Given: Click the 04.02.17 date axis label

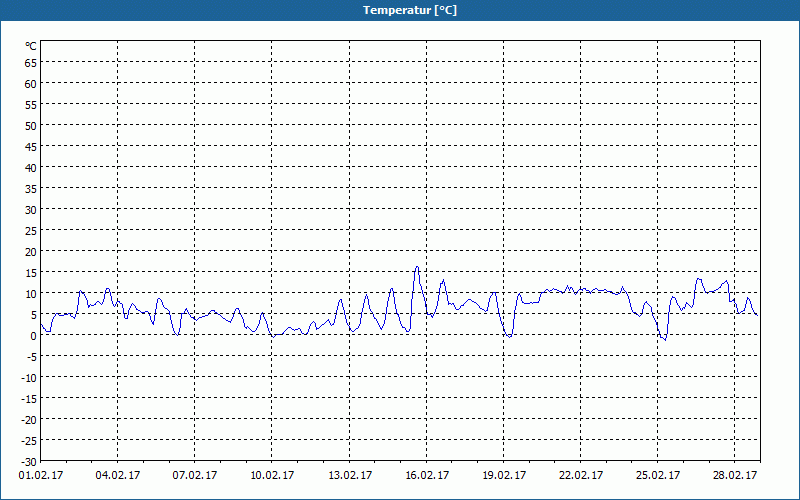Looking at the screenshot, I should [118, 476].
